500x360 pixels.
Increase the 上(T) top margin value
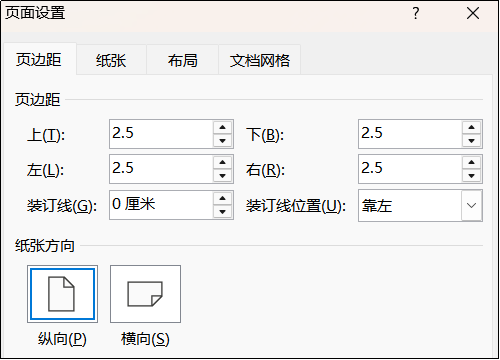pyautogui.click(x=223, y=127)
